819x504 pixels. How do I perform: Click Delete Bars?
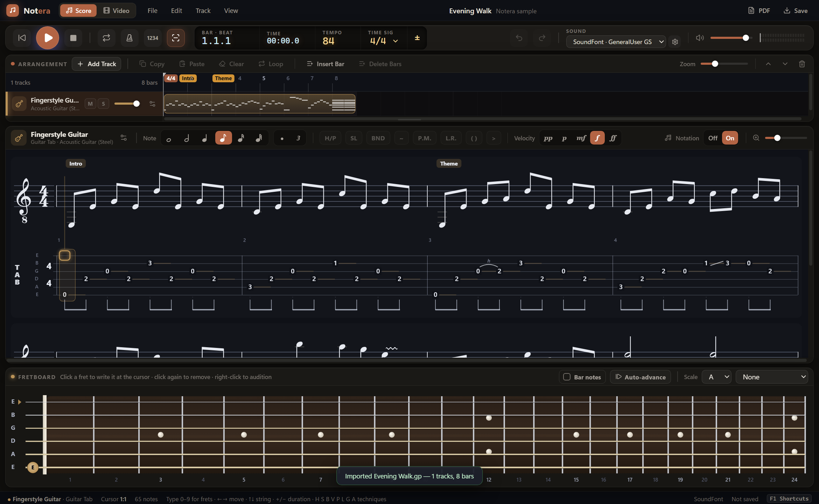point(380,64)
